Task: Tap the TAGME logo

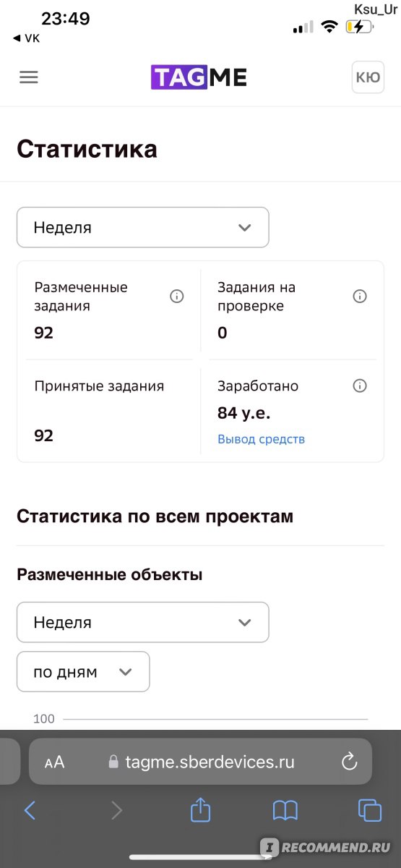Action: [199, 77]
